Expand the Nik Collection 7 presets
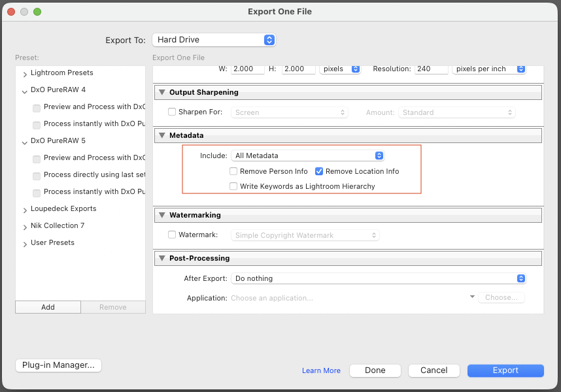 click(x=25, y=226)
